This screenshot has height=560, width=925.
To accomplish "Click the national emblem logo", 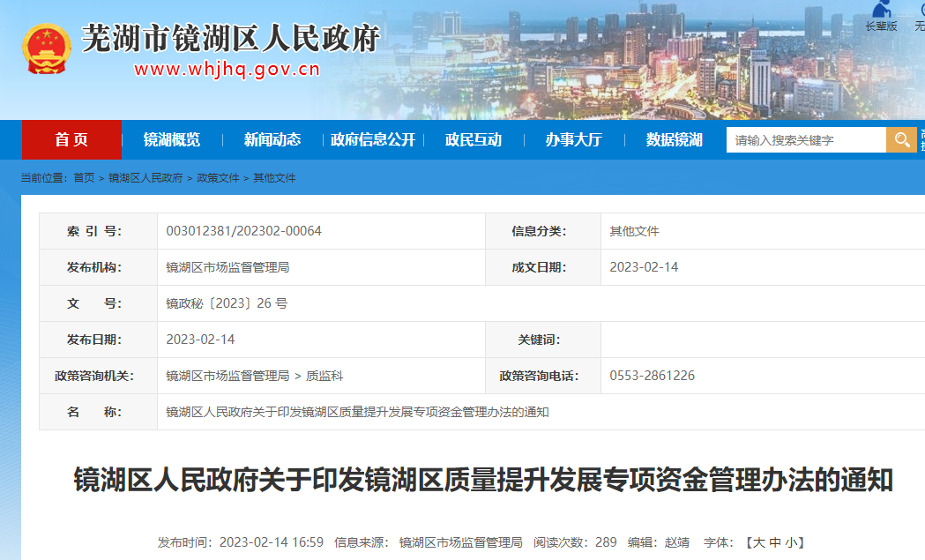I will click(x=46, y=49).
